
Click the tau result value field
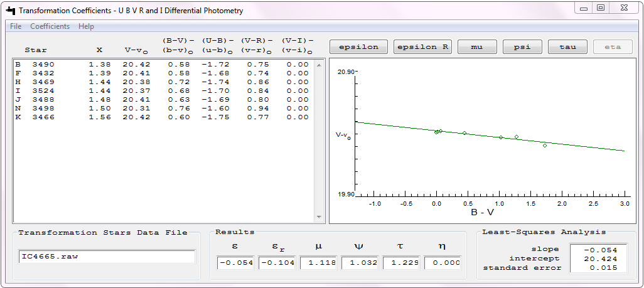(x=401, y=264)
